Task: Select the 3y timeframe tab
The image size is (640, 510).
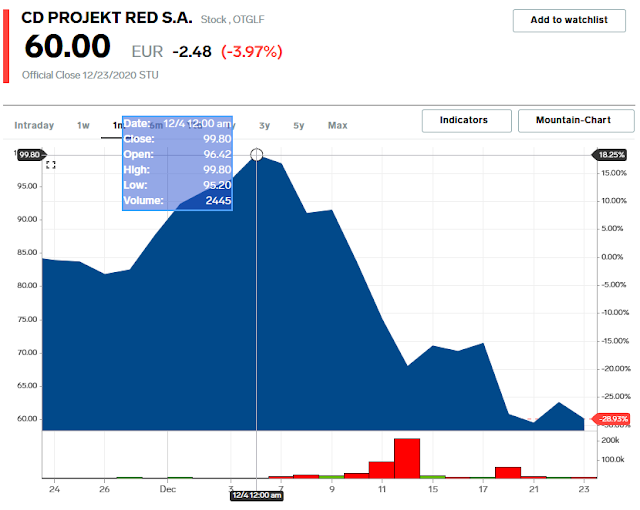Action: (264, 125)
